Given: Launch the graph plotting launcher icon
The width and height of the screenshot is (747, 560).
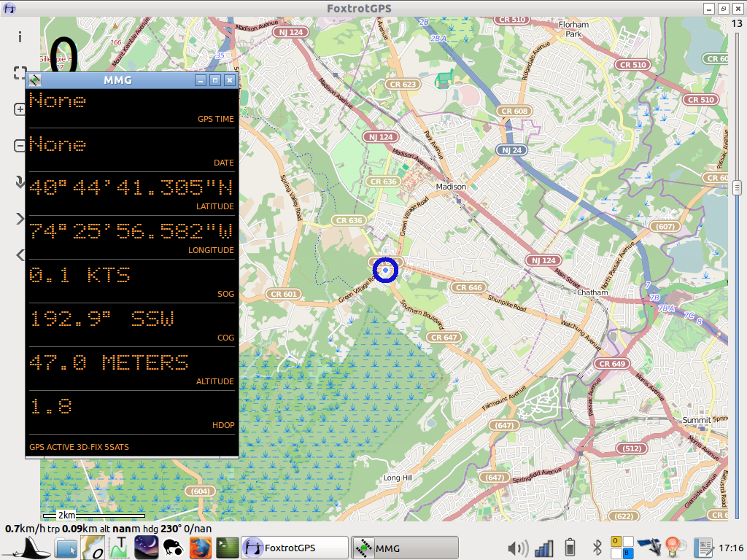Looking at the screenshot, I should tap(119, 548).
